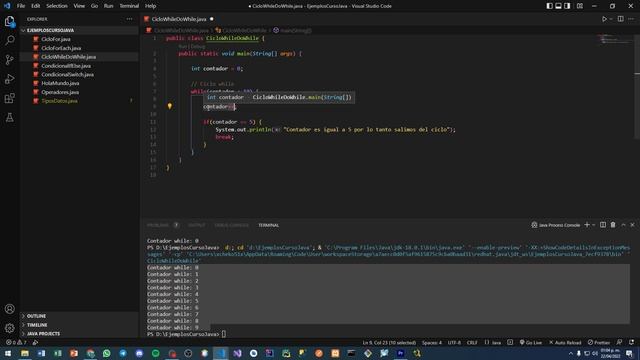Kill the terminal with trash icon
Screen dimensions: 640x360
613,225
